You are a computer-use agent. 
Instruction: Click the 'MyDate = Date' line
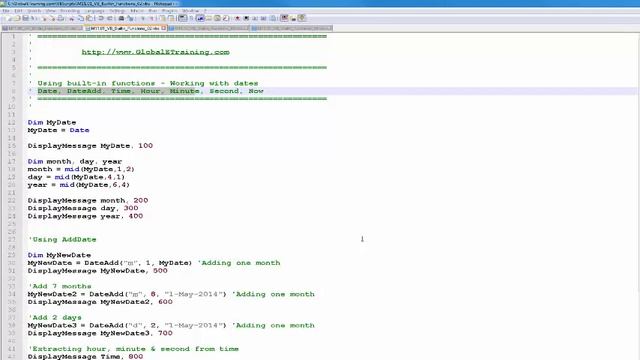[58, 130]
